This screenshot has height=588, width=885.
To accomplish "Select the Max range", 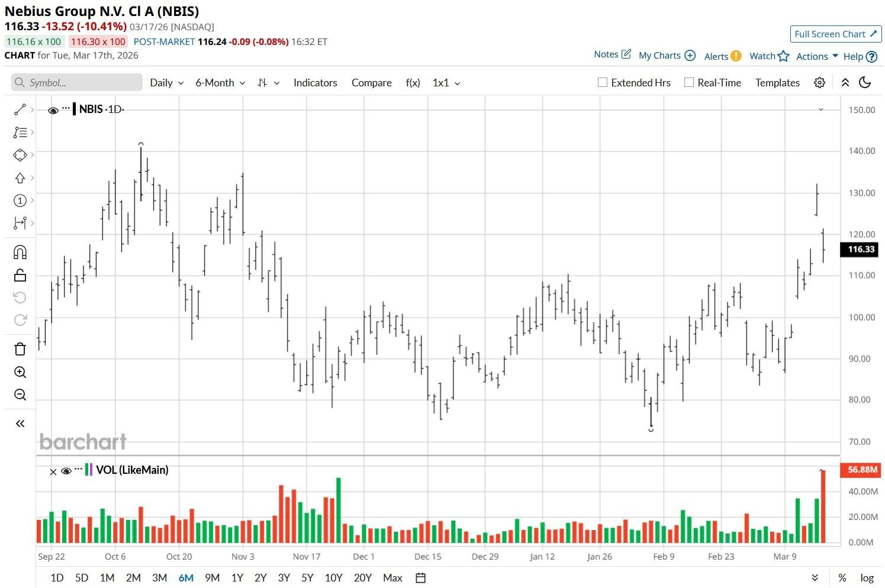I will point(392,578).
